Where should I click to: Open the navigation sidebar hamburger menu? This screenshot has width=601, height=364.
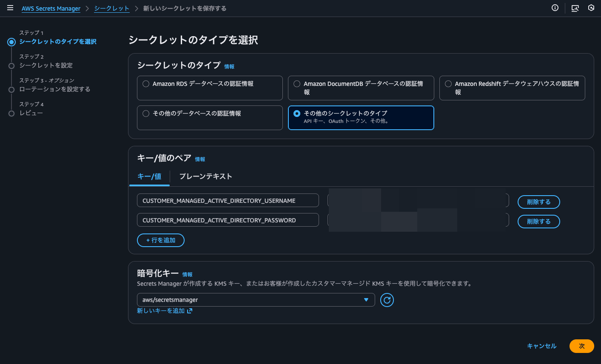coord(10,8)
